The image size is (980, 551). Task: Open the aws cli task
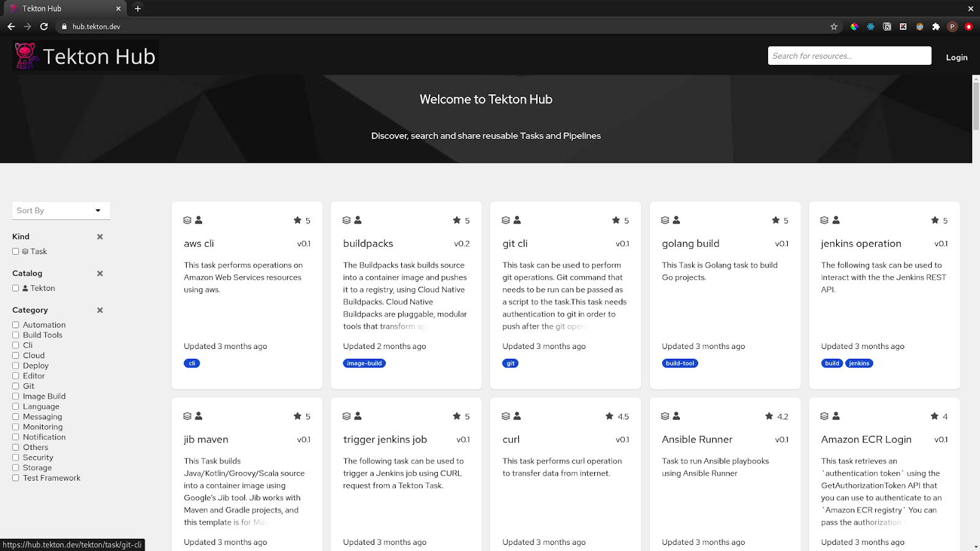pos(199,244)
